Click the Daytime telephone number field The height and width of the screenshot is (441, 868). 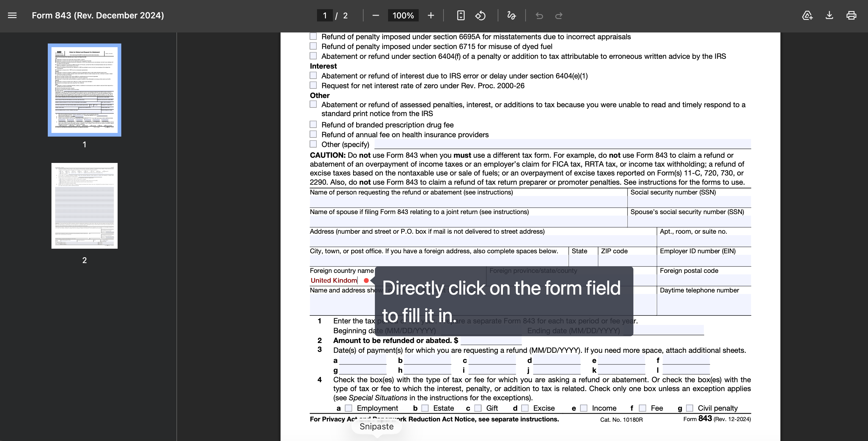tap(704, 304)
